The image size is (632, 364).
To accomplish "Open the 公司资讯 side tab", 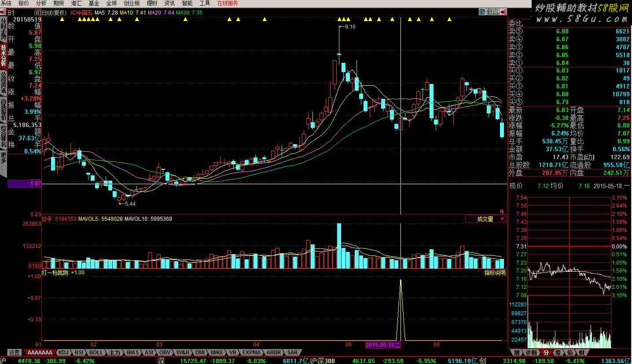I will click(x=3, y=83).
